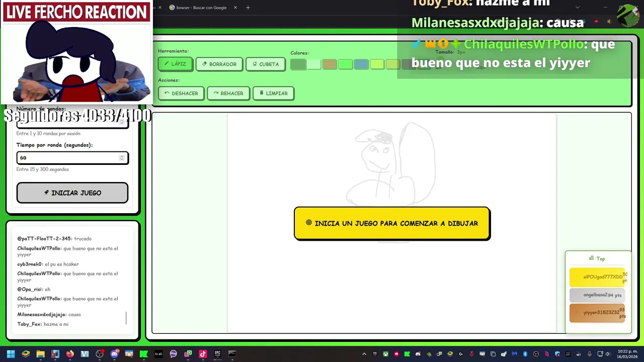Open the V app icon in taskbar
Screen dimensions: 644x362
click(x=85, y=354)
